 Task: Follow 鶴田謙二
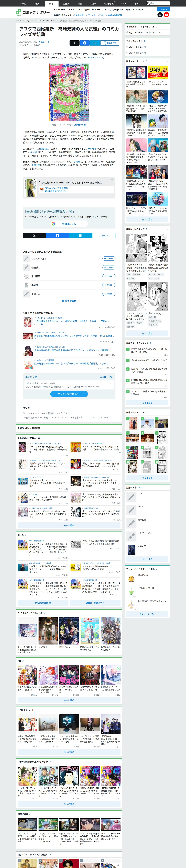109,267
